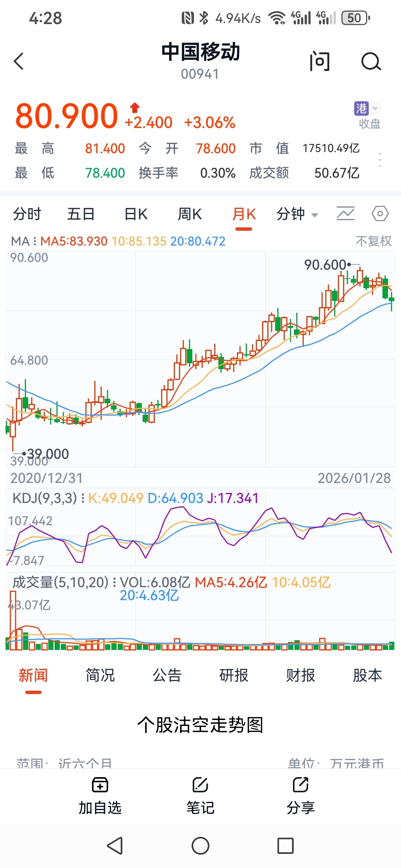Select the 月K chart tab

(244, 214)
